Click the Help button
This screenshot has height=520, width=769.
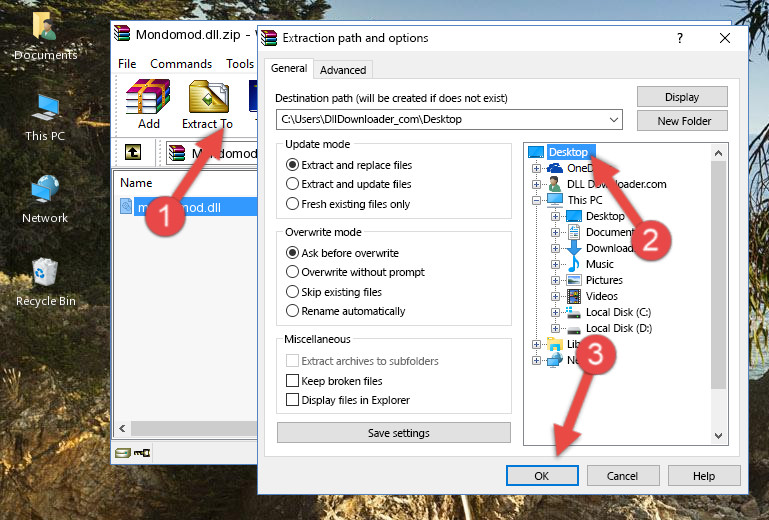(703, 476)
